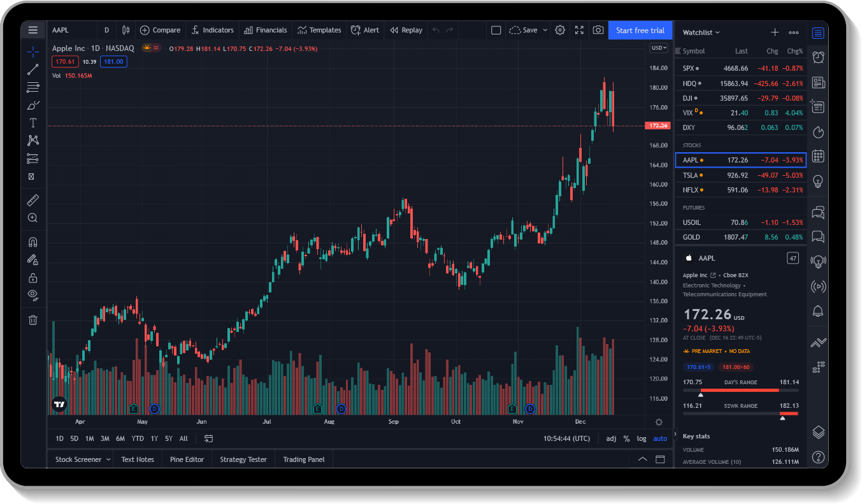The image size is (862, 504).
Task: Toggle log scale
Action: 642,438
